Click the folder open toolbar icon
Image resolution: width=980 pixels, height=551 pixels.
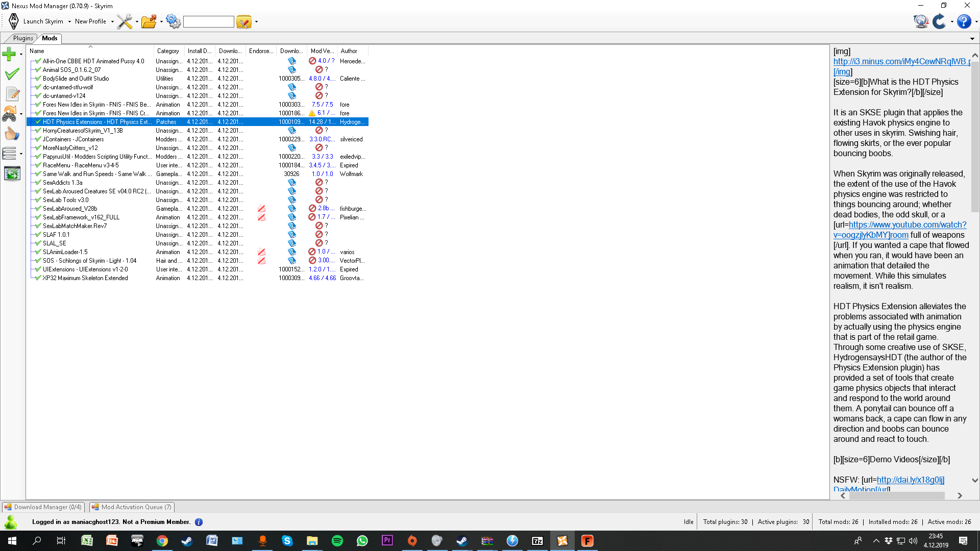pos(148,21)
